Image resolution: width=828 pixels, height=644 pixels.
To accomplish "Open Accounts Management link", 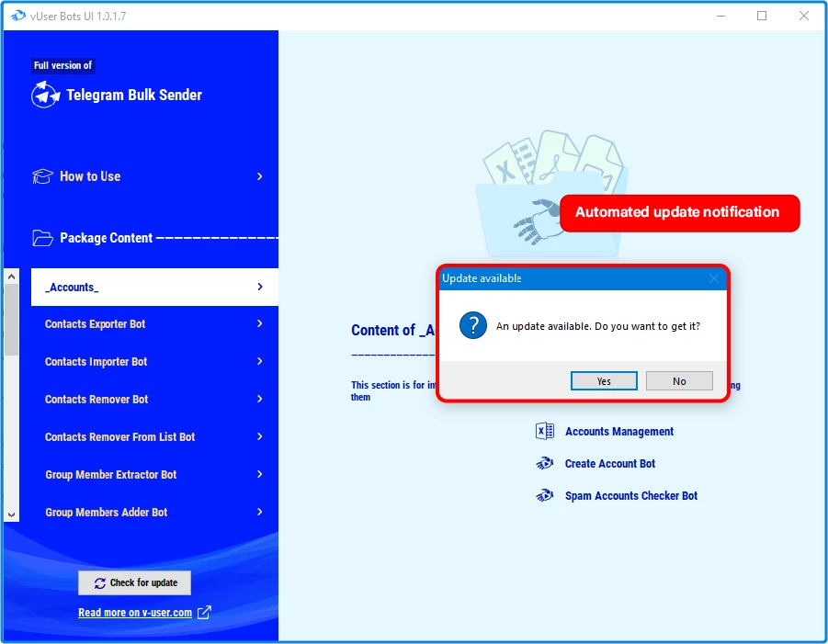I will (x=618, y=431).
